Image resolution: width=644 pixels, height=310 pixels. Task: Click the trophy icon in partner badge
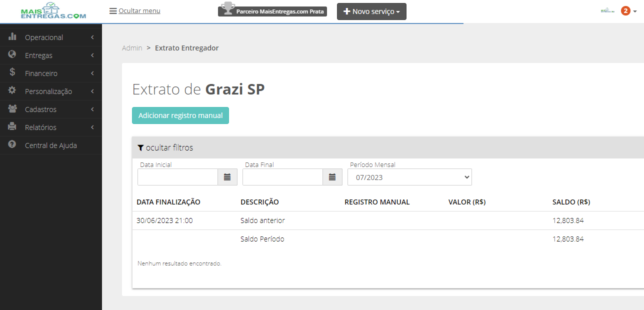point(227,9)
